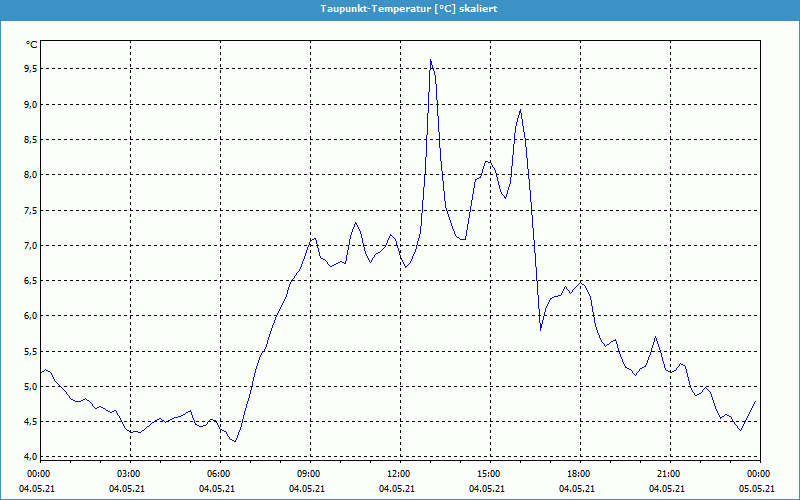The height and width of the screenshot is (500, 800).
Task: Select the 6,0 y-axis tick label
Action: (30, 316)
